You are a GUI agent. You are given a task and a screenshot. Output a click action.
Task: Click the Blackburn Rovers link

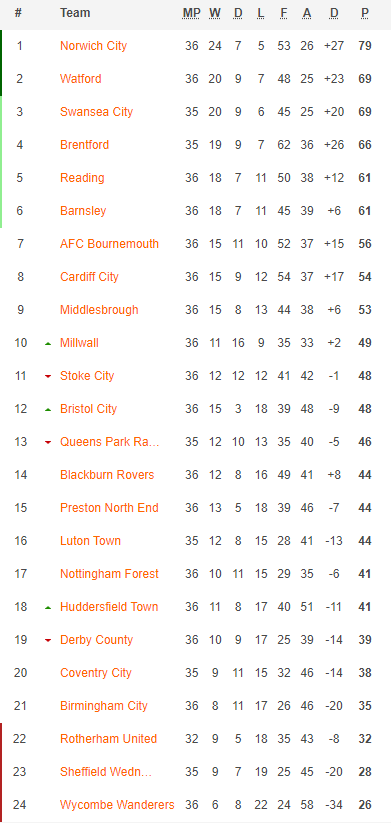(x=107, y=475)
